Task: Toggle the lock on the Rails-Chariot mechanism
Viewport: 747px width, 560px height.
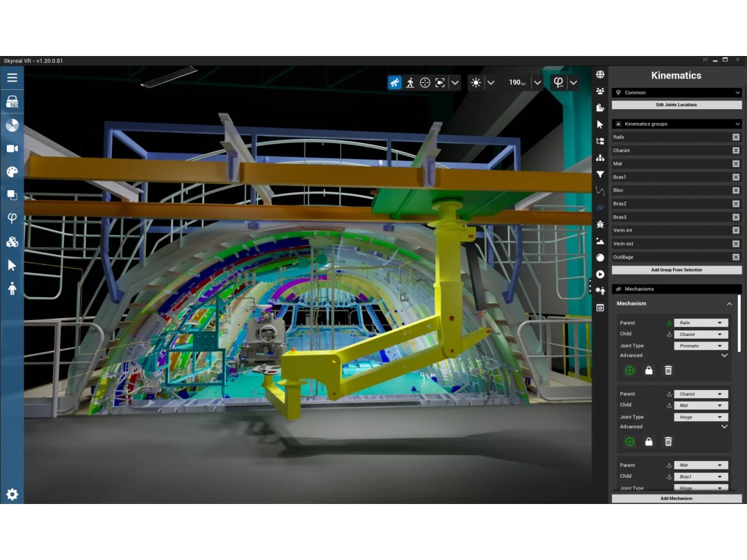Action: [x=649, y=371]
